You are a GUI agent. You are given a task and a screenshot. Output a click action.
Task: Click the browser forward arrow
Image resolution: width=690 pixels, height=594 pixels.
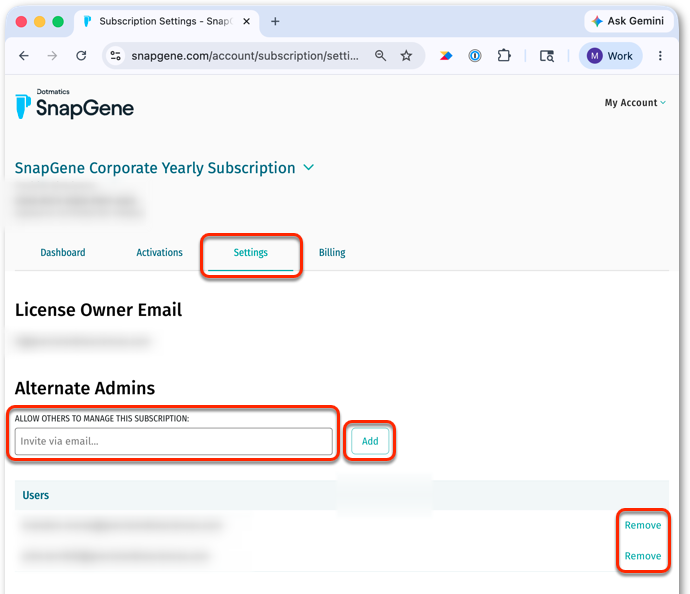click(x=52, y=56)
